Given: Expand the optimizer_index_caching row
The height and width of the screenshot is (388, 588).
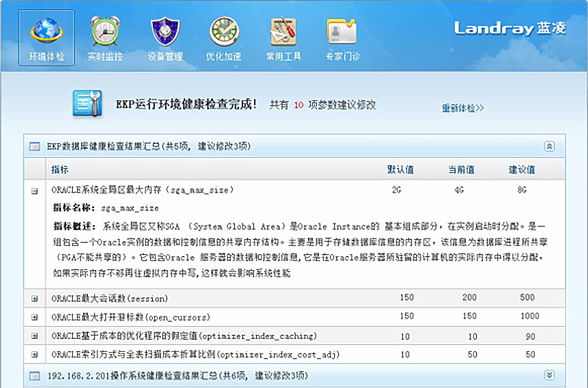Looking at the screenshot, I should tap(34, 336).
